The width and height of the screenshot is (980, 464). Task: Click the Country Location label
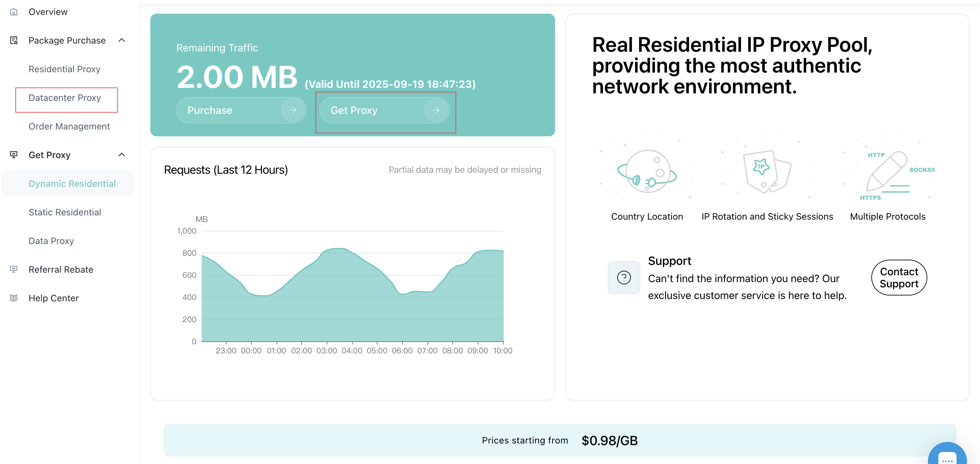click(647, 216)
